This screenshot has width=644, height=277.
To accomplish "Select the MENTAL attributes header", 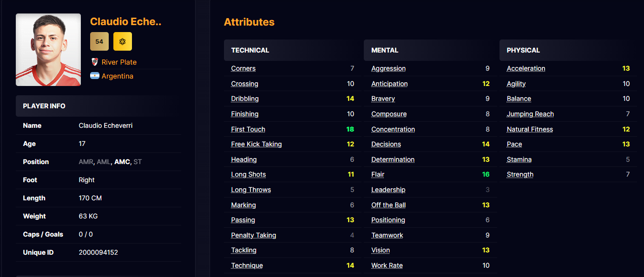I will tap(385, 50).
